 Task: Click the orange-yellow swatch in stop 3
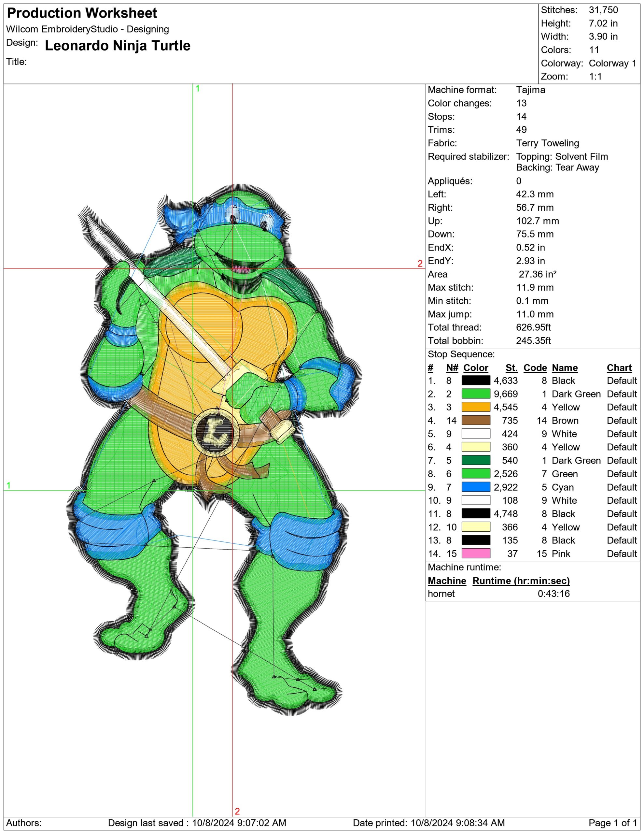click(x=476, y=407)
